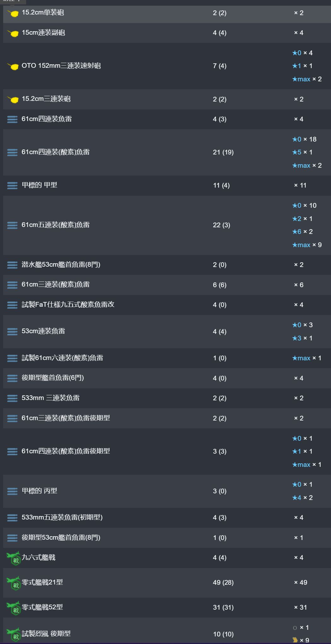Click ★max × 1 for 試製61cm六連装(酸素)魚雷
Screen dimensions: 331x644
(x=307, y=358)
